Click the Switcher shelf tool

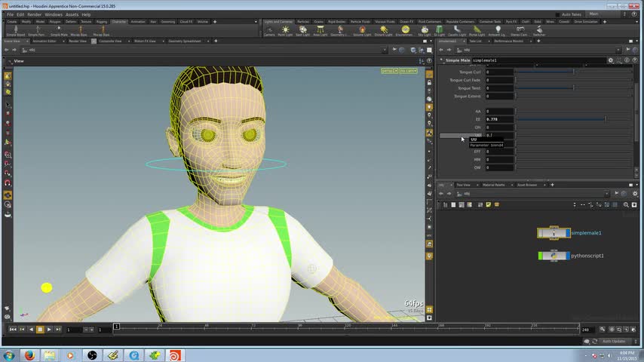tap(538, 31)
